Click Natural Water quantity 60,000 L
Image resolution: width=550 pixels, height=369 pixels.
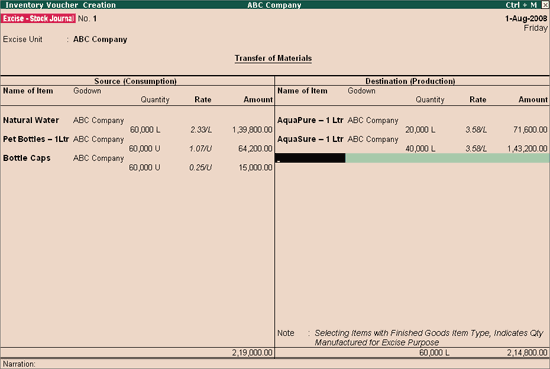pyautogui.click(x=145, y=130)
